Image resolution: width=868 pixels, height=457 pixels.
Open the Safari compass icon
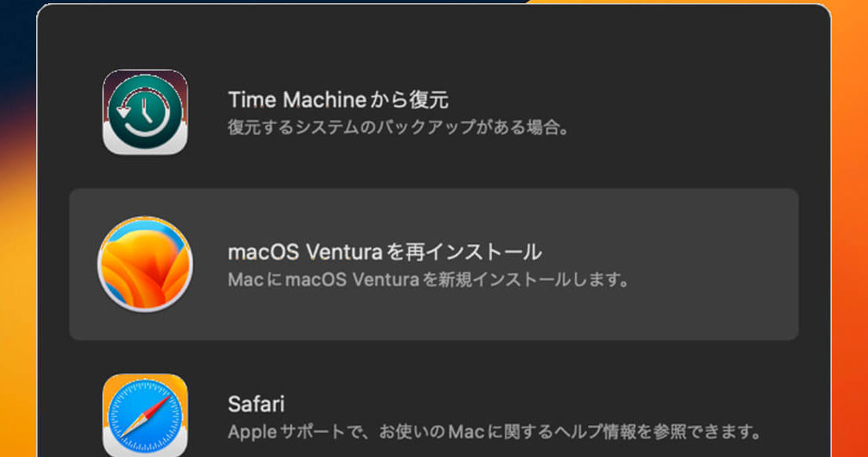[x=145, y=415]
